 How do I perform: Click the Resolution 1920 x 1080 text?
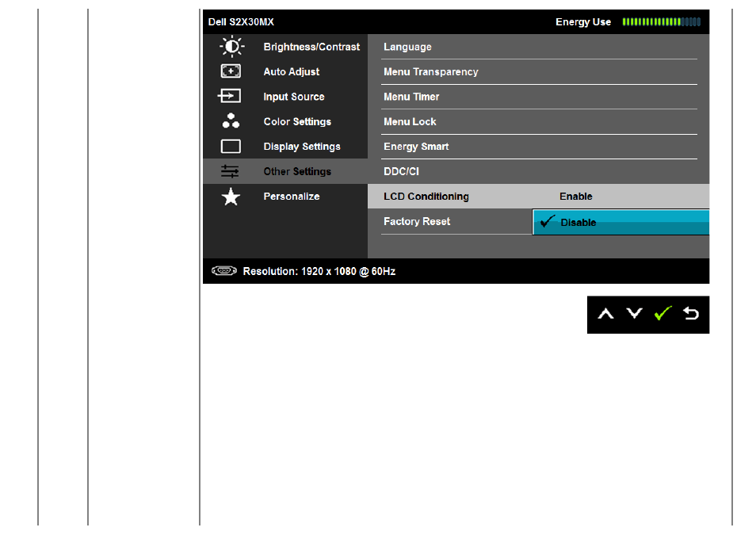click(319, 271)
